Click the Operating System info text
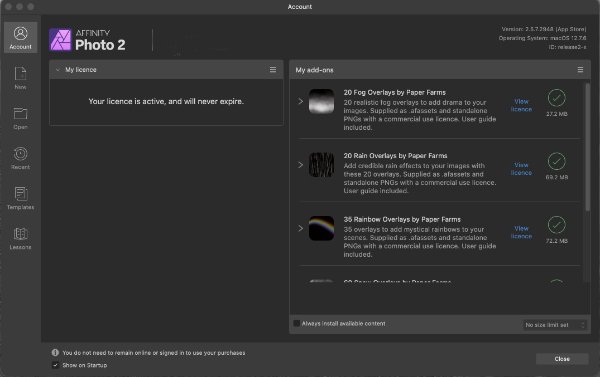The width and height of the screenshot is (600, 377). (542, 38)
